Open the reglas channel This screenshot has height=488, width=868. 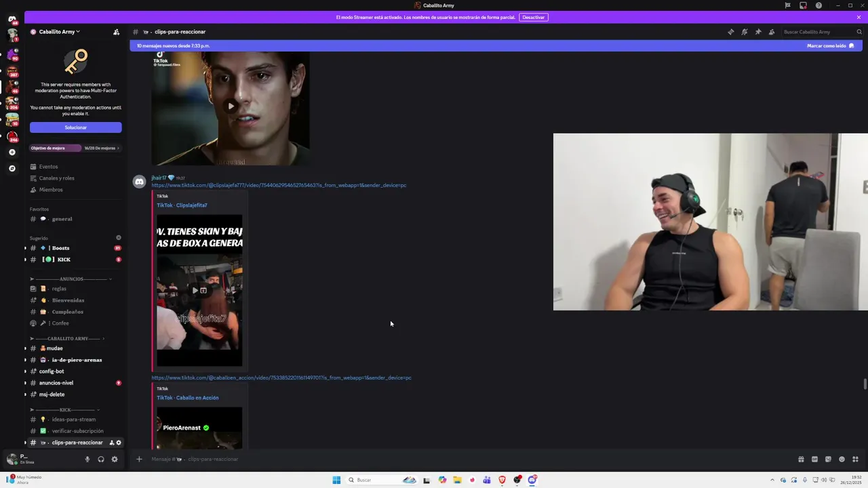pos(75,289)
